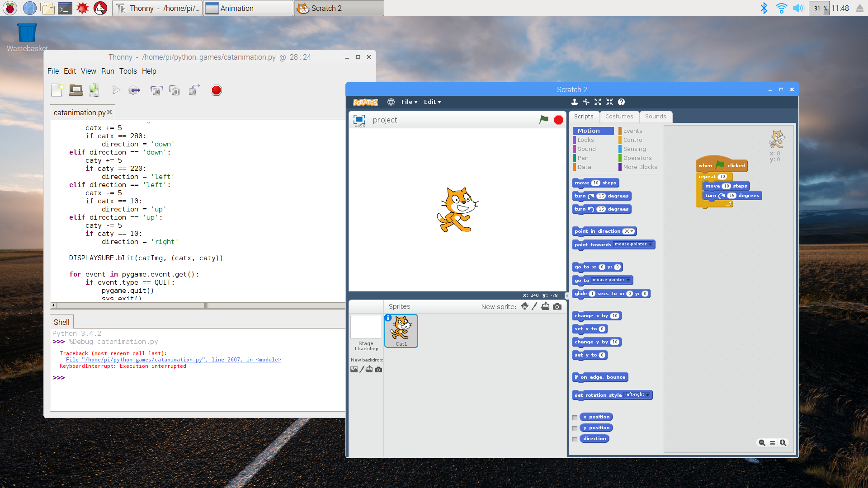Open the rotation style left-right dropdown
Viewport: 868px width, 488px height.
click(647, 394)
